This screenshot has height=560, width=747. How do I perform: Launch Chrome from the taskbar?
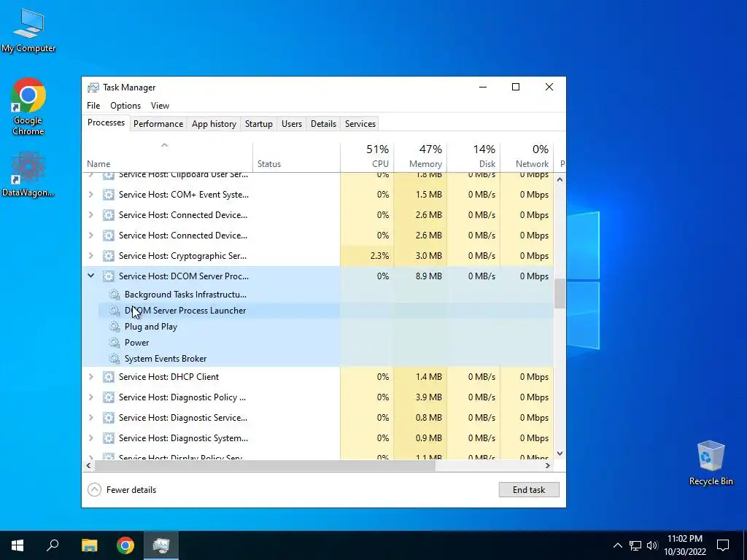[x=125, y=545]
